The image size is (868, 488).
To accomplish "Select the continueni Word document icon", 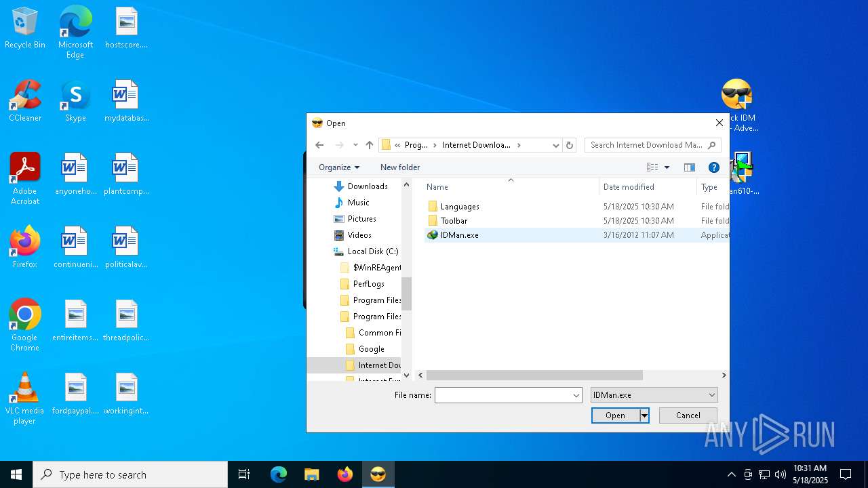I will click(x=75, y=247).
